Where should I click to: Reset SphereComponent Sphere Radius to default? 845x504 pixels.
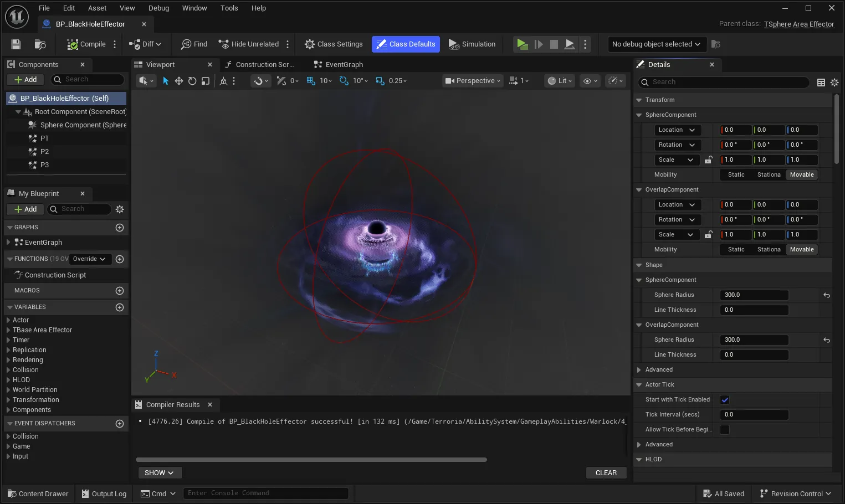click(x=827, y=295)
